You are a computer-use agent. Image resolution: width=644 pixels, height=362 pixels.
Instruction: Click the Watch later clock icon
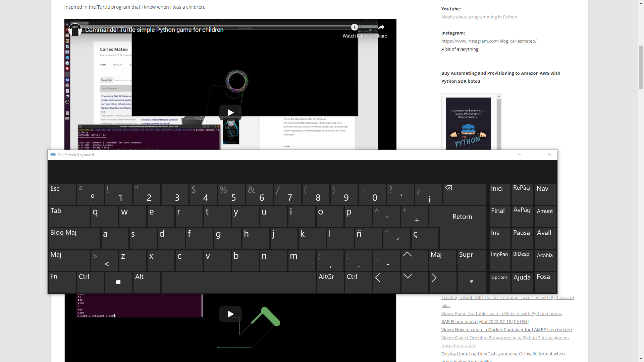[354, 27]
